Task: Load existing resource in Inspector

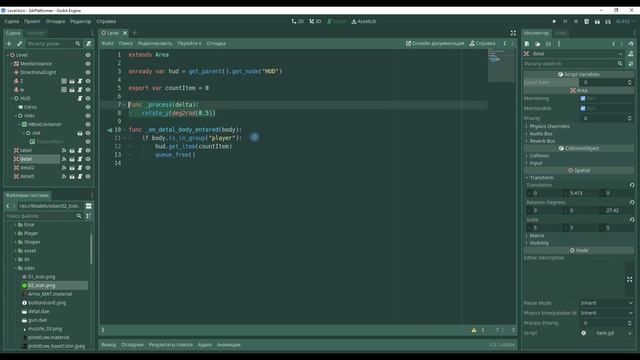Action: click(538, 44)
